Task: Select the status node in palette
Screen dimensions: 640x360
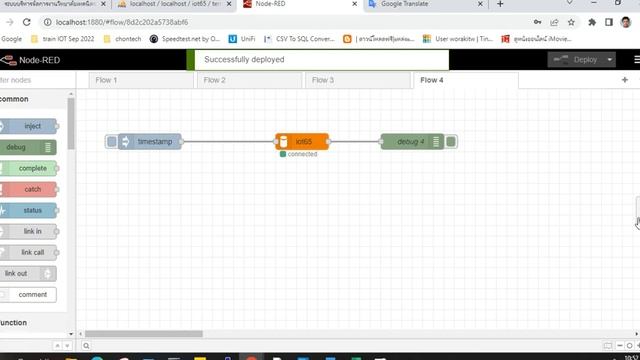Action: point(29,211)
